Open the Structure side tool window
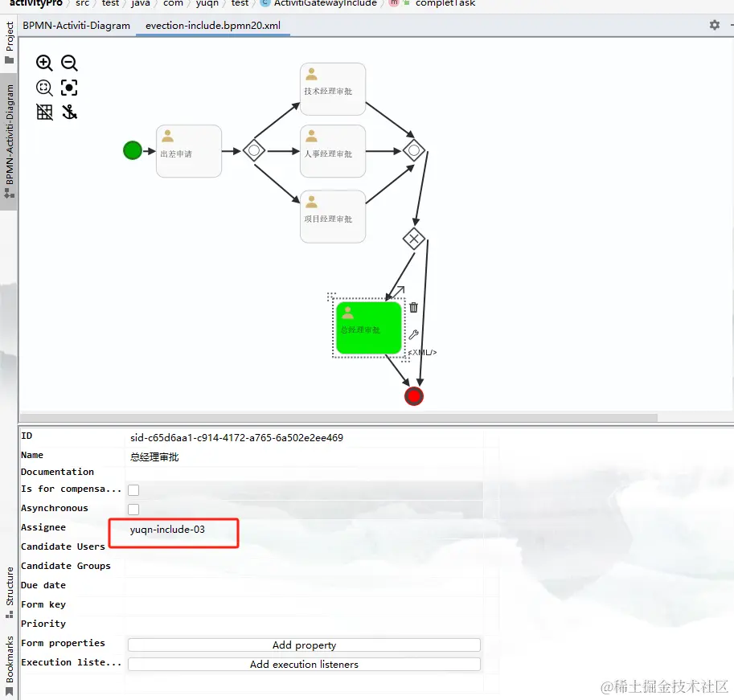 pos(9,592)
